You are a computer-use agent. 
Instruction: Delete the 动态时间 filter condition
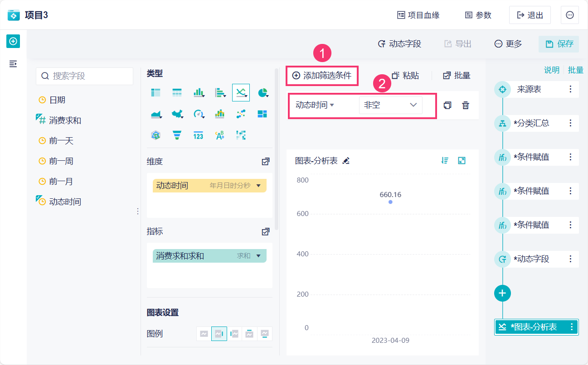466,106
